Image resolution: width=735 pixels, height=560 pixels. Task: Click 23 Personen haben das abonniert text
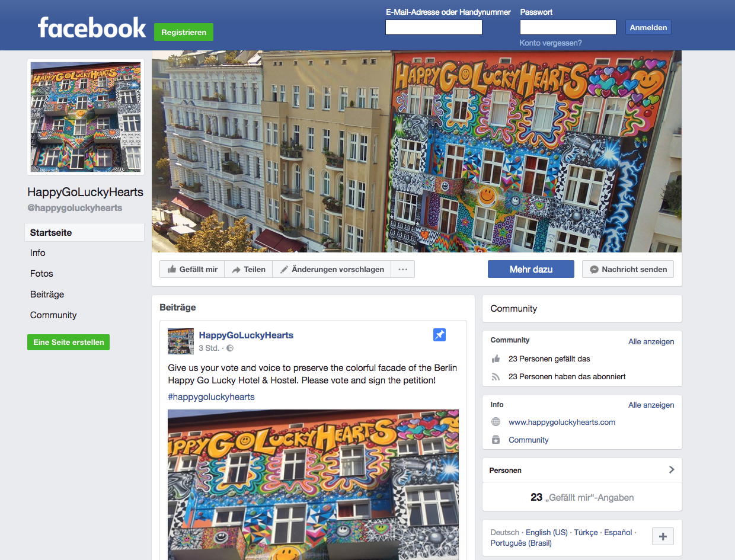click(x=567, y=377)
